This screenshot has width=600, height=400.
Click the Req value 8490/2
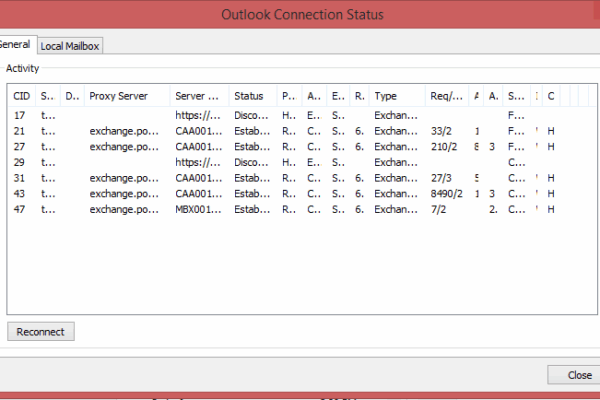(x=447, y=194)
